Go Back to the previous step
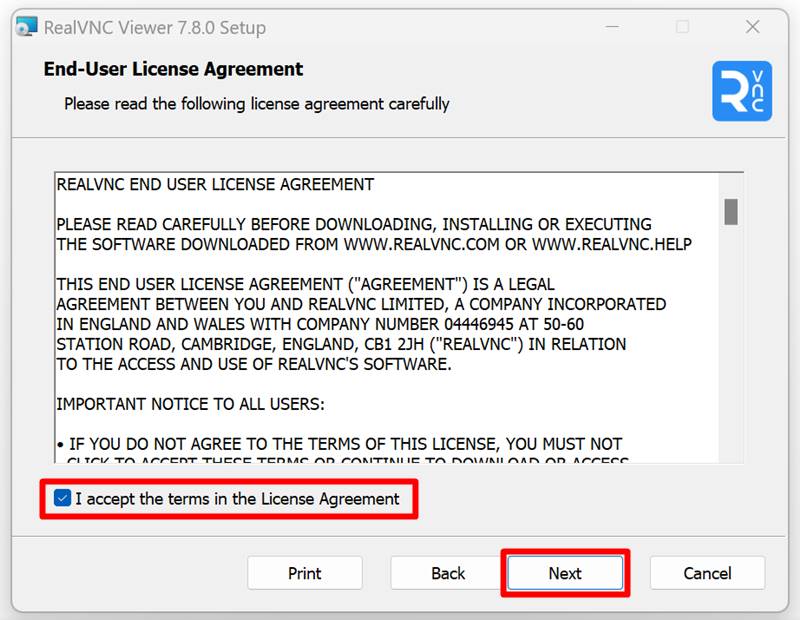This screenshot has height=620, width=800. [448, 573]
